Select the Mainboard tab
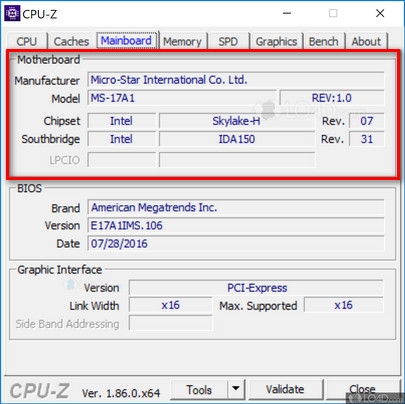This screenshot has width=405, height=404. (x=126, y=41)
